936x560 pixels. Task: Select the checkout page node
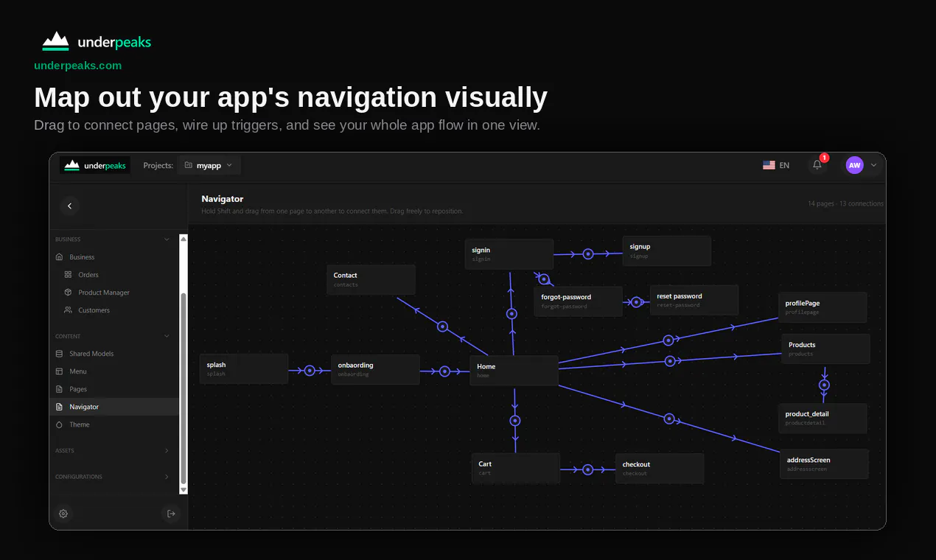point(660,469)
